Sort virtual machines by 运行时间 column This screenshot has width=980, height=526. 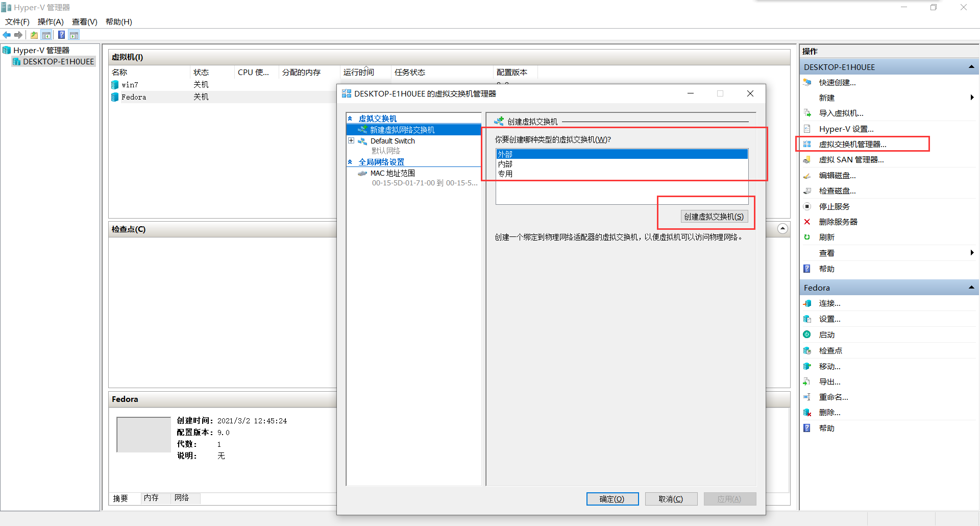[x=365, y=72]
